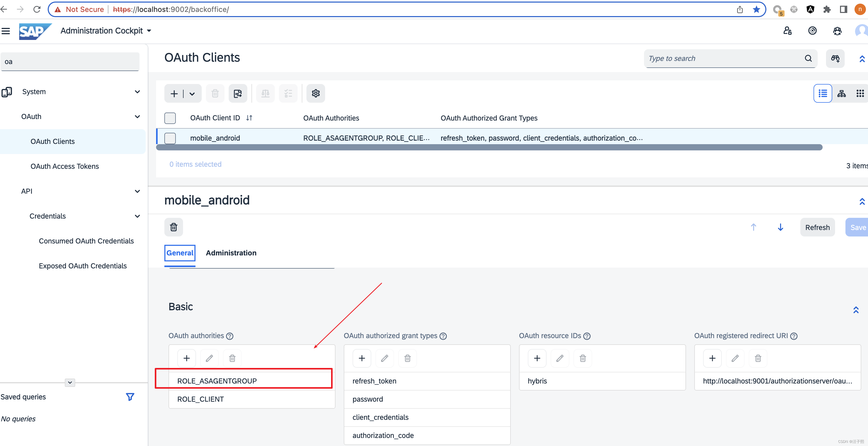Add a new OAuth resource ID
868x446 pixels.
point(537,358)
